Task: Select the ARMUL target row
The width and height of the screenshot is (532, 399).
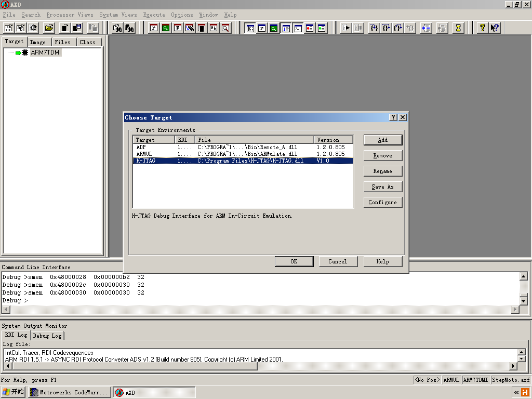Action: (x=243, y=154)
